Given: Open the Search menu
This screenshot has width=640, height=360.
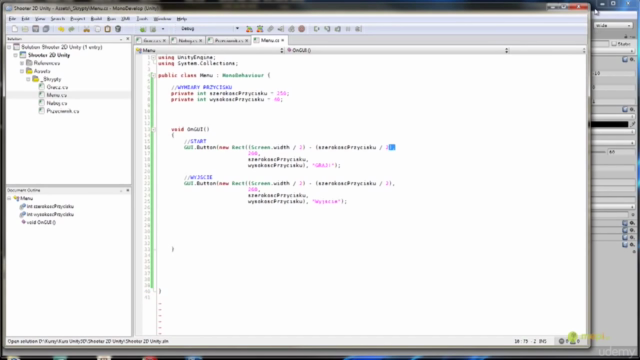Looking at the screenshot, I should (x=58, y=19).
